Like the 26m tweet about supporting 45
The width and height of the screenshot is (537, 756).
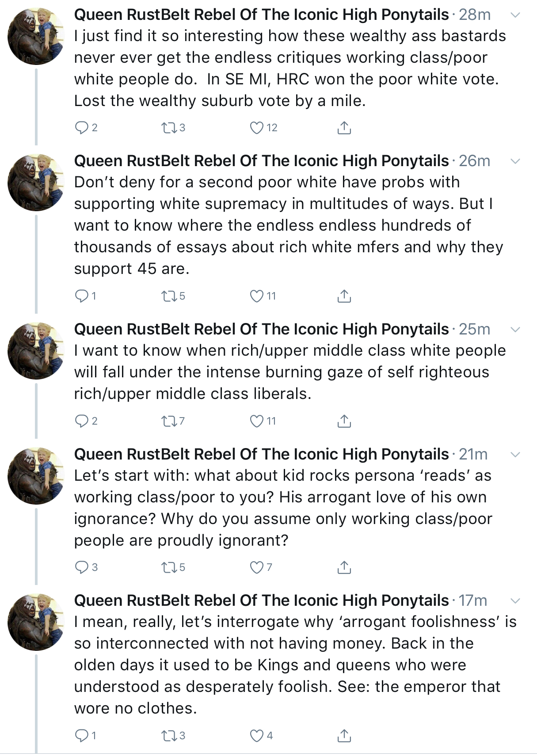click(257, 296)
